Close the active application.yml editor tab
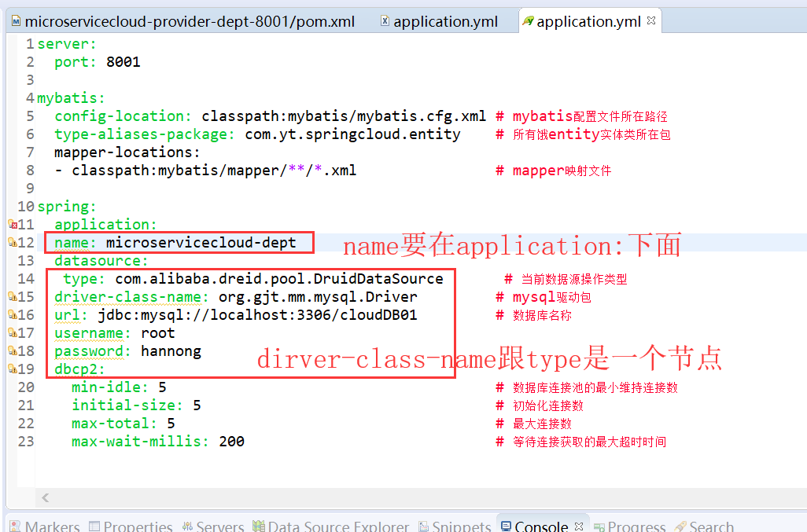 650,21
